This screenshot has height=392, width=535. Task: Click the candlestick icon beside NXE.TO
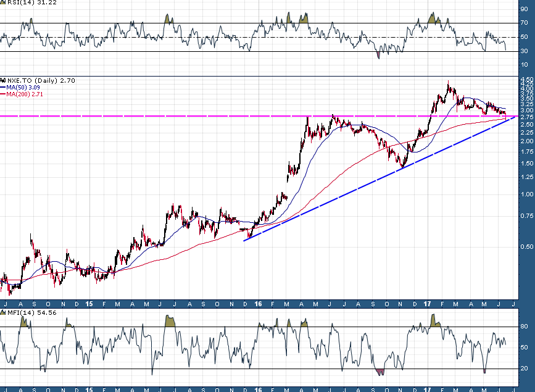(3, 81)
